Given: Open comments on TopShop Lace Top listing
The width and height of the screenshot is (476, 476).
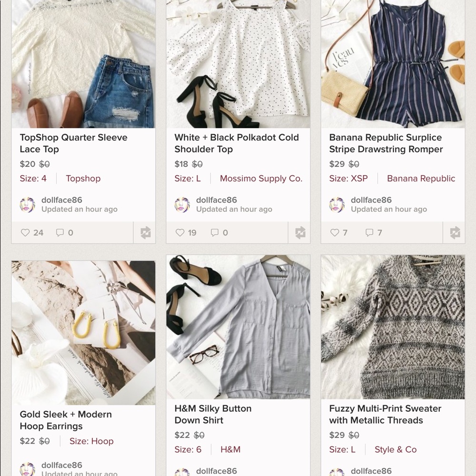Looking at the screenshot, I should pyautogui.click(x=60, y=233).
